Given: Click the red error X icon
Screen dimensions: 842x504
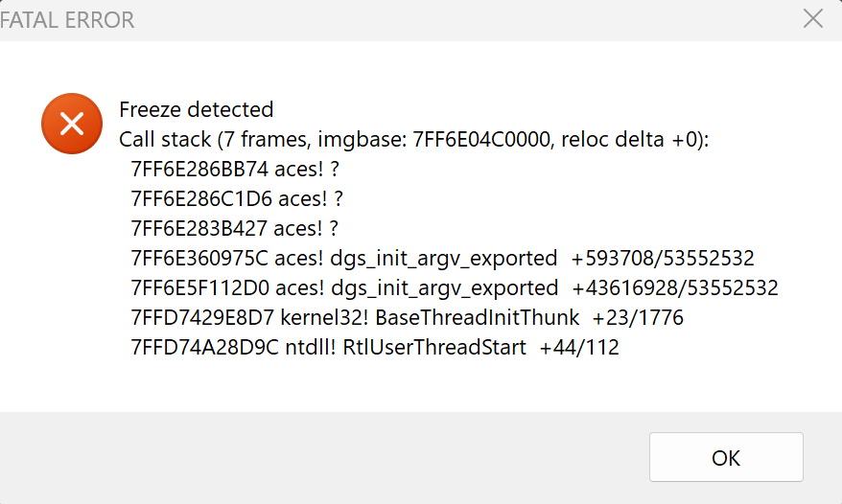Looking at the screenshot, I should pyautogui.click(x=70, y=122).
